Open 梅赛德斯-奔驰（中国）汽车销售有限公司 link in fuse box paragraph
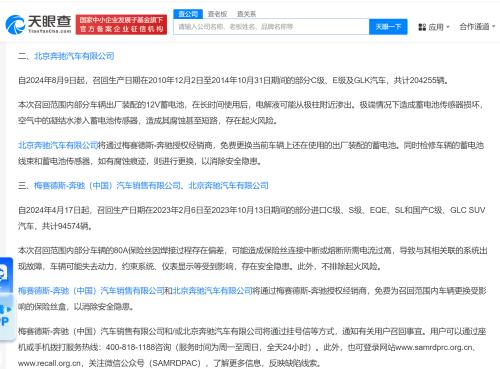Viewport: 500px width, 369px height. pyautogui.click(x=91, y=291)
